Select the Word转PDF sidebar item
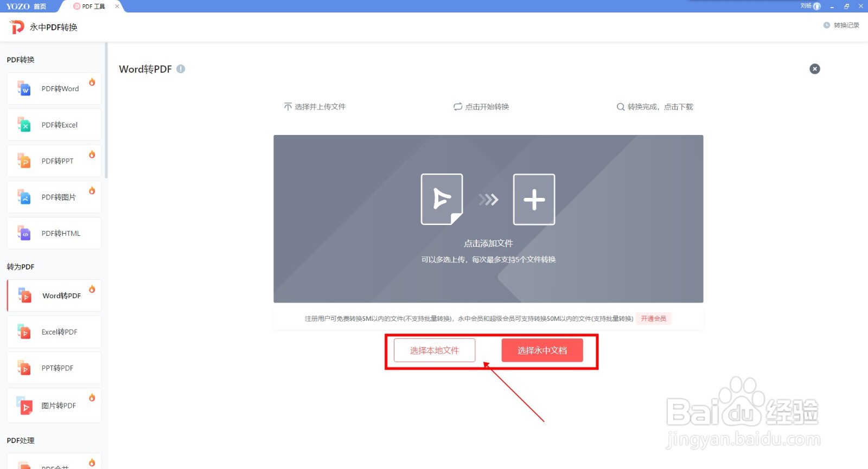This screenshot has width=868, height=469. tap(54, 295)
